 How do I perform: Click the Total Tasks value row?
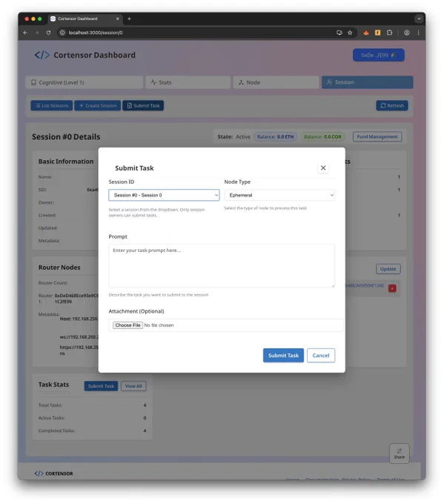[92, 405]
